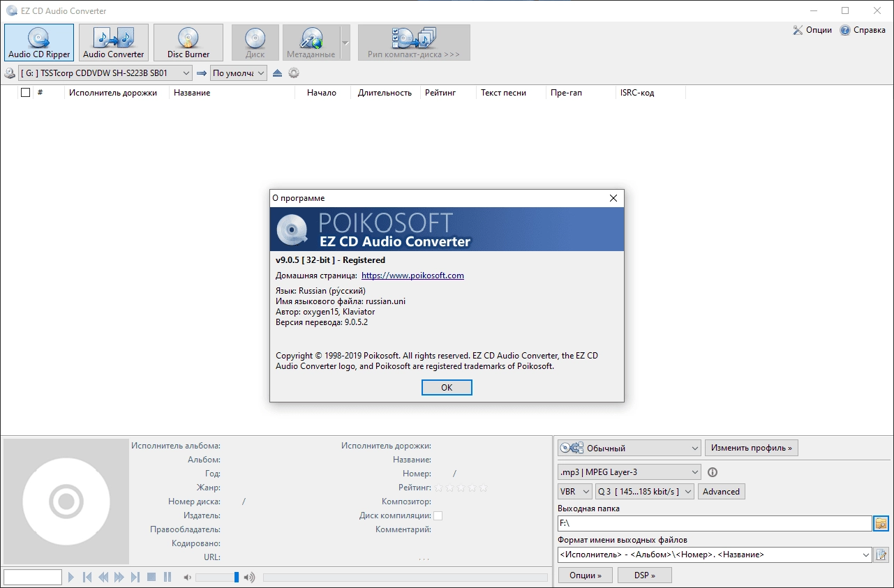Image resolution: width=894 pixels, height=588 pixels.
Task: Open Опции in top right
Action: 812,30
